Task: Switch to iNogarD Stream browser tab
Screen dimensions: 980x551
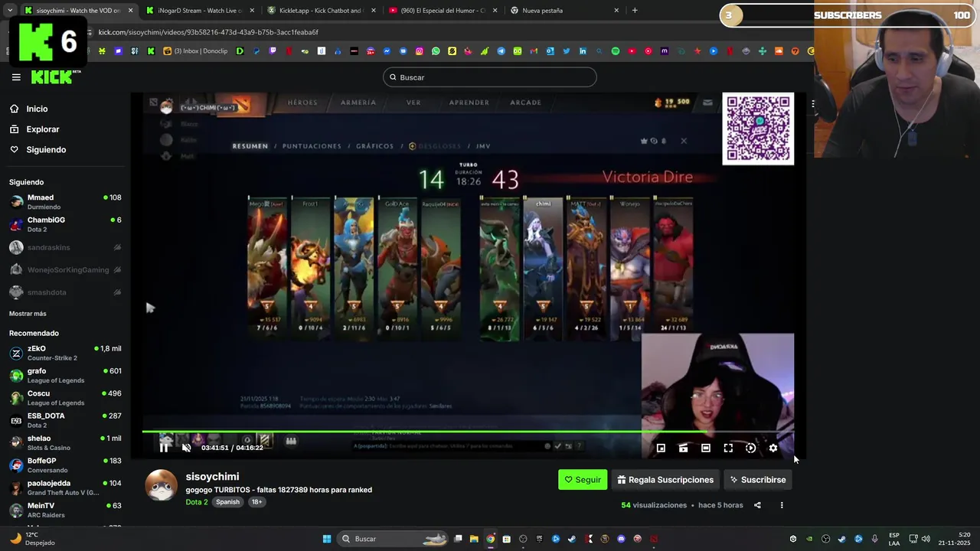Action: click(200, 11)
